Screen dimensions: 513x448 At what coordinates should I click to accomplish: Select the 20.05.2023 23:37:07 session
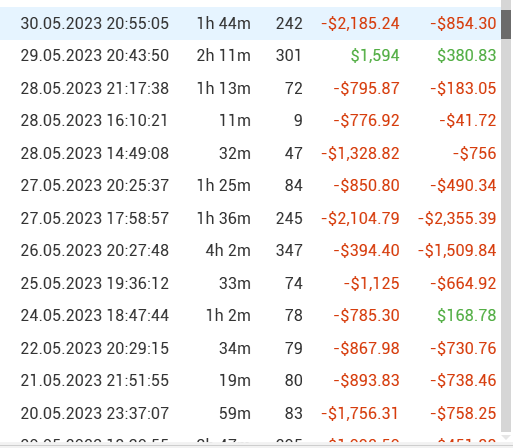250,413
